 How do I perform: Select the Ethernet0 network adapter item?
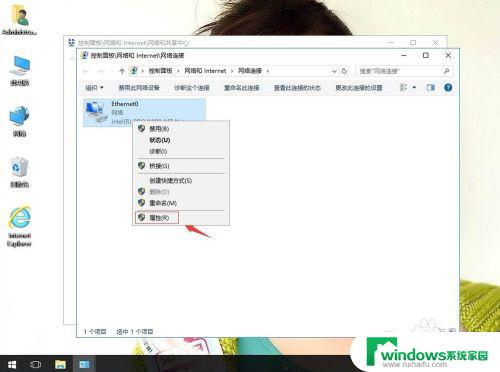pyautogui.click(x=144, y=113)
